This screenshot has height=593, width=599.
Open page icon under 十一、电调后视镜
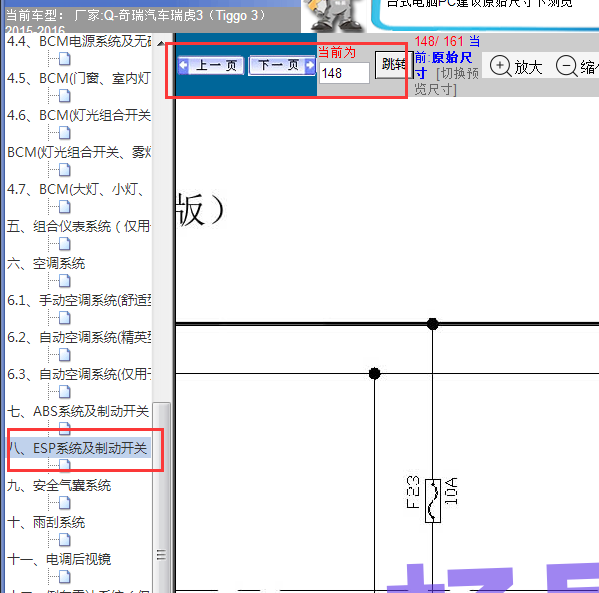(x=65, y=577)
